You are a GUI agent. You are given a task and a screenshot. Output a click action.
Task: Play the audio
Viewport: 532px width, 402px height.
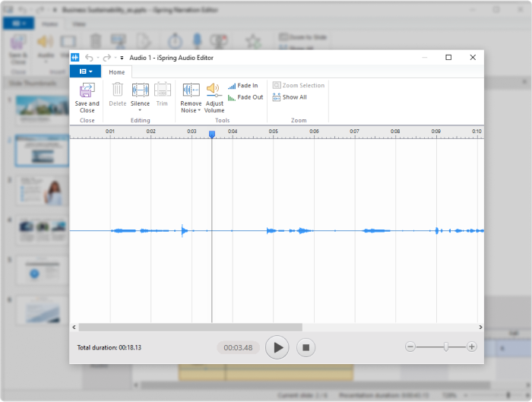[277, 347]
